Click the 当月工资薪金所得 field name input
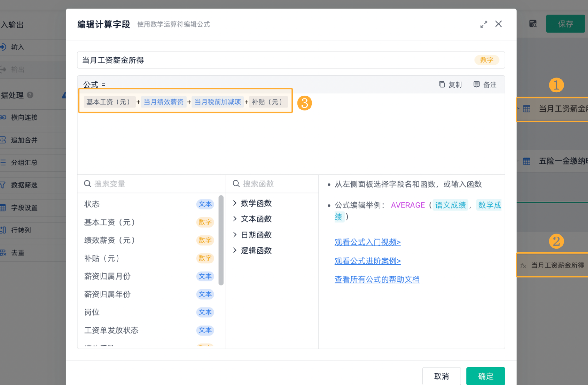This screenshot has width=588, height=385. pyautogui.click(x=276, y=60)
